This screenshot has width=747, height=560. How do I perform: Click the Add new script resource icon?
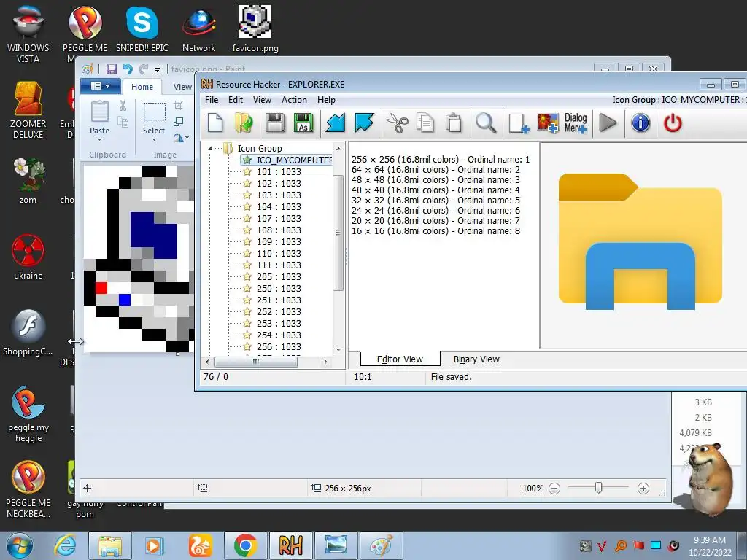pos(519,123)
